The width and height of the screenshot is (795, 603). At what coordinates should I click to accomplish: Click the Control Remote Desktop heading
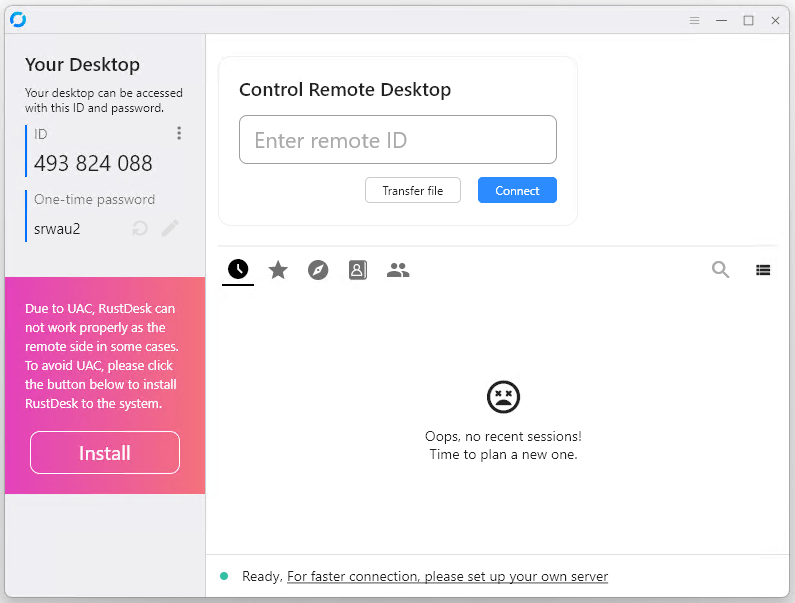pos(345,90)
